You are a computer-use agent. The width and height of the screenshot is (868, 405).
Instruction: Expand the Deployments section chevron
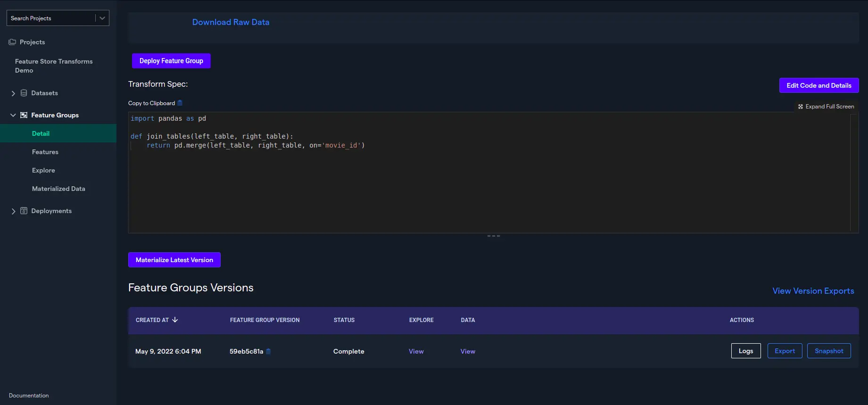[13, 211]
